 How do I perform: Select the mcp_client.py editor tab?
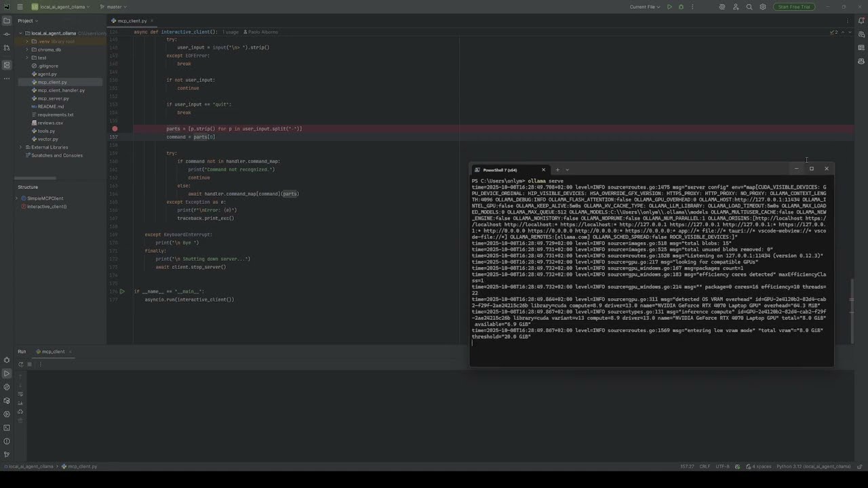point(133,21)
